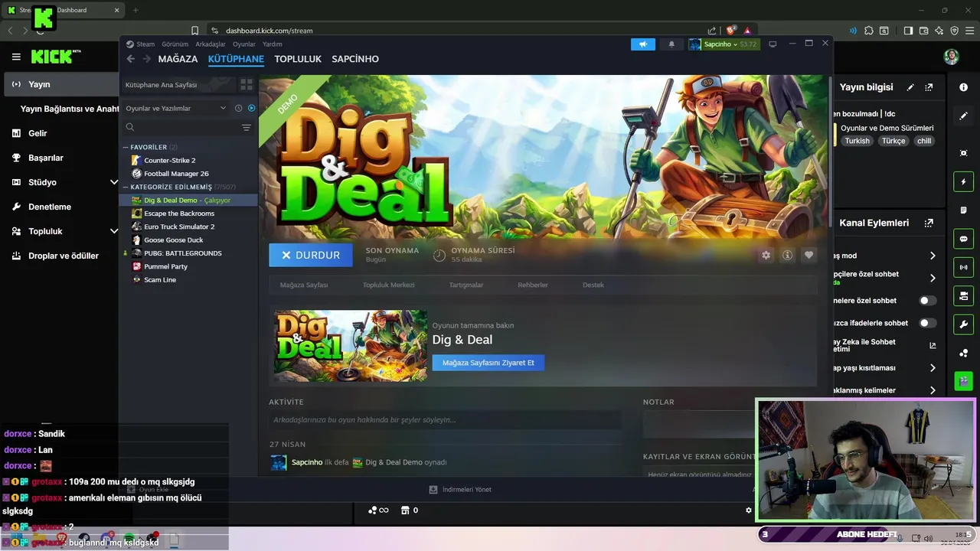Open the Steam menu in menu bar

[x=145, y=44]
